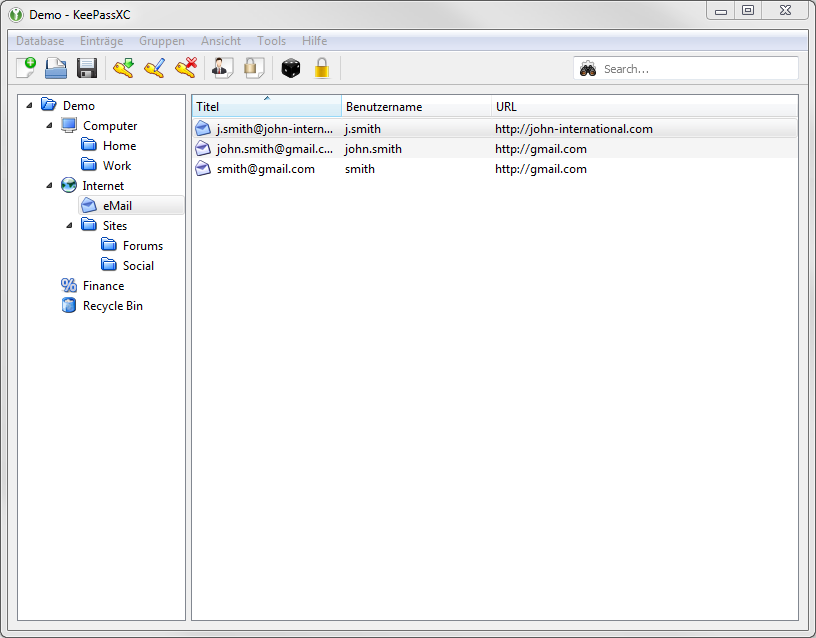The width and height of the screenshot is (816, 638).
Task: Click the Computer group monitor icon
Action: [x=69, y=125]
